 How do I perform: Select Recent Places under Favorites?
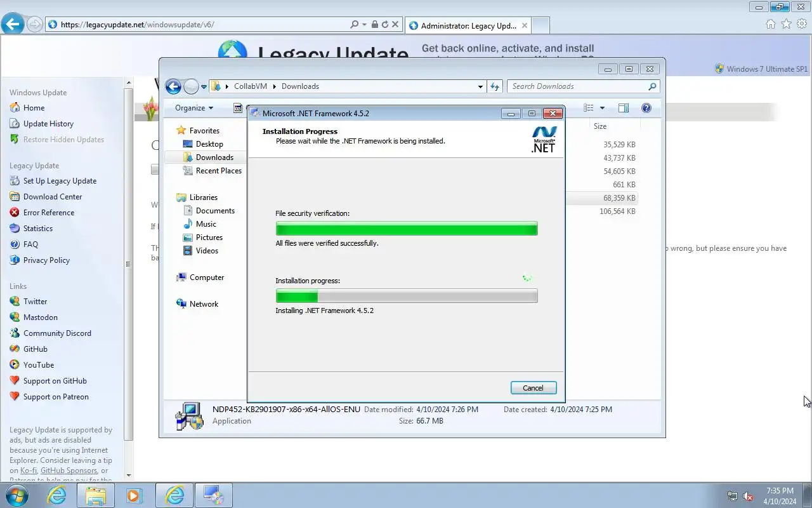pyautogui.click(x=219, y=171)
